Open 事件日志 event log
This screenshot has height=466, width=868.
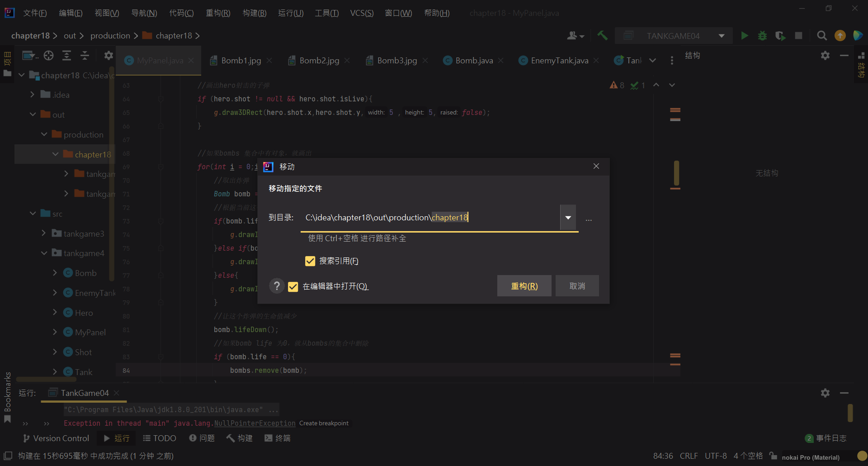pos(826,438)
